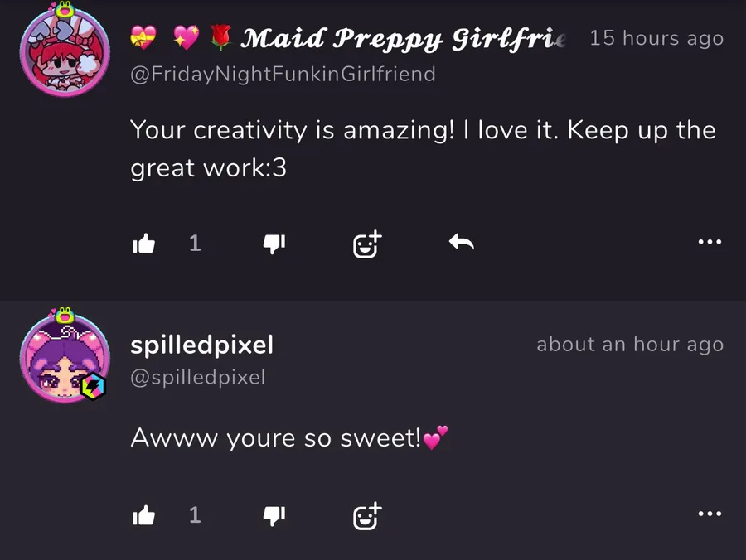
Task: Visit @FridayNightFunkinGirlfriend handle
Action: [283, 75]
